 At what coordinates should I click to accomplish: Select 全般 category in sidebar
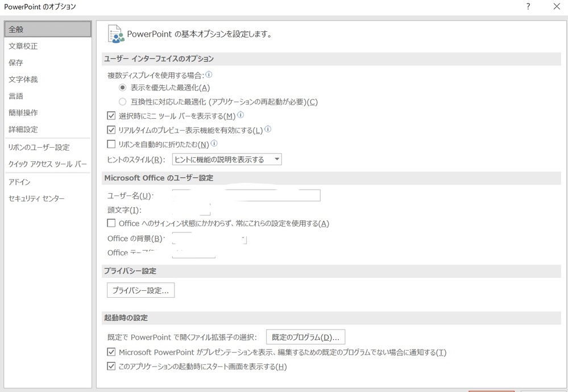[x=48, y=30]
